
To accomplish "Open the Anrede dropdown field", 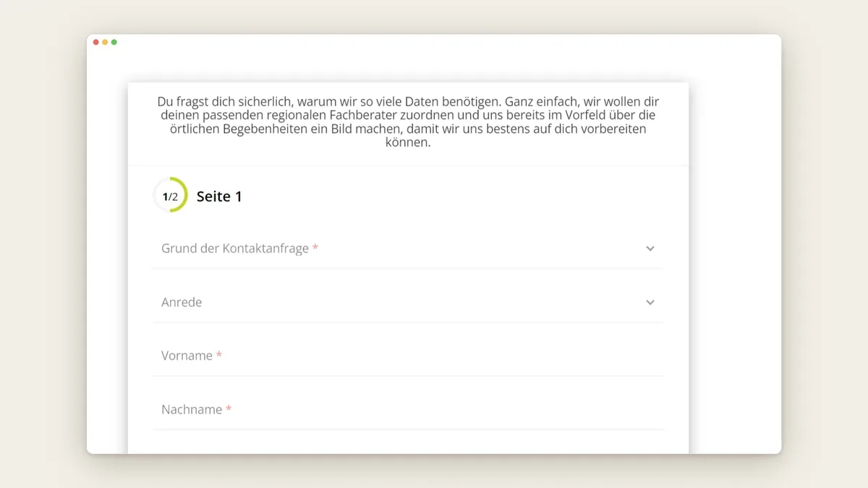I will coord(408,302).
